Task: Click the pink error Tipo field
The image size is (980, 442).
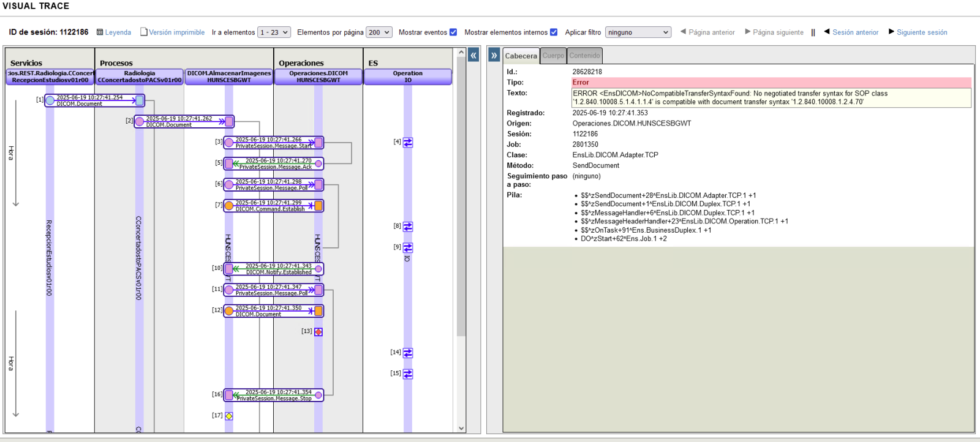Action: (771, 83)
